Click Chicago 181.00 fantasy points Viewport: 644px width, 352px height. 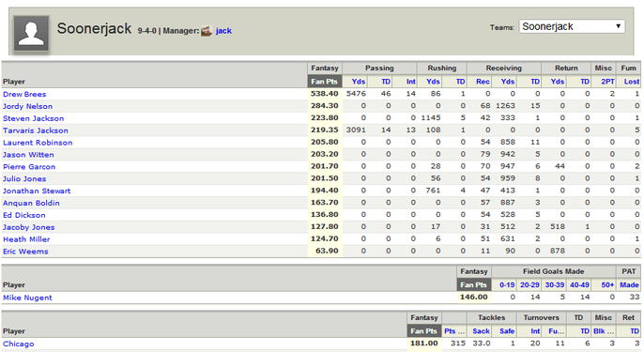tap(424, 344)
